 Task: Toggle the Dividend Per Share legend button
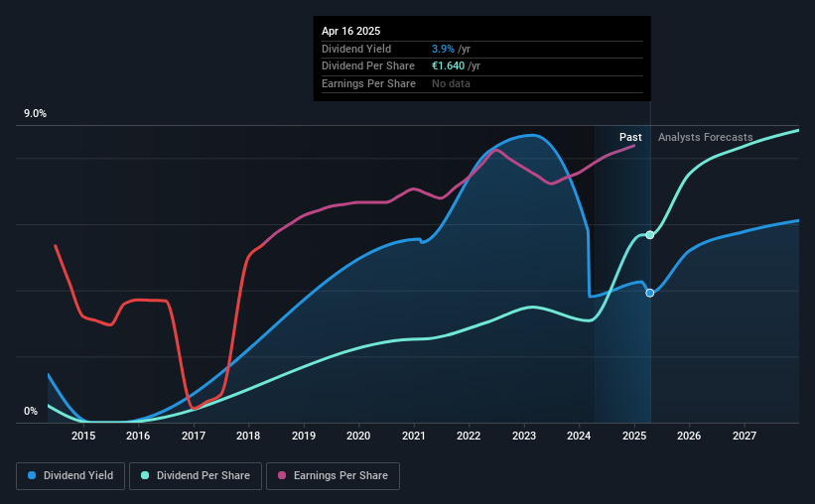[196, 476]
